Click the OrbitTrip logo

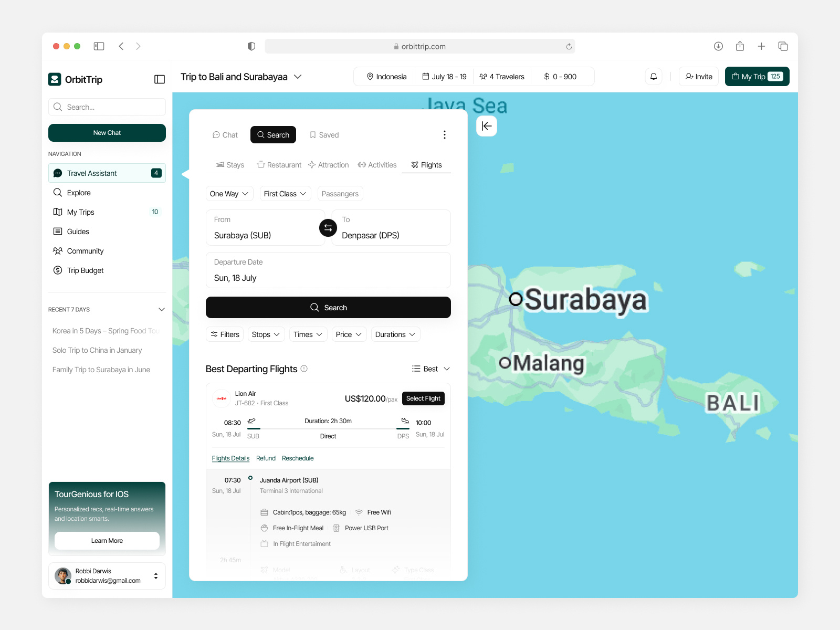point(55,79)
